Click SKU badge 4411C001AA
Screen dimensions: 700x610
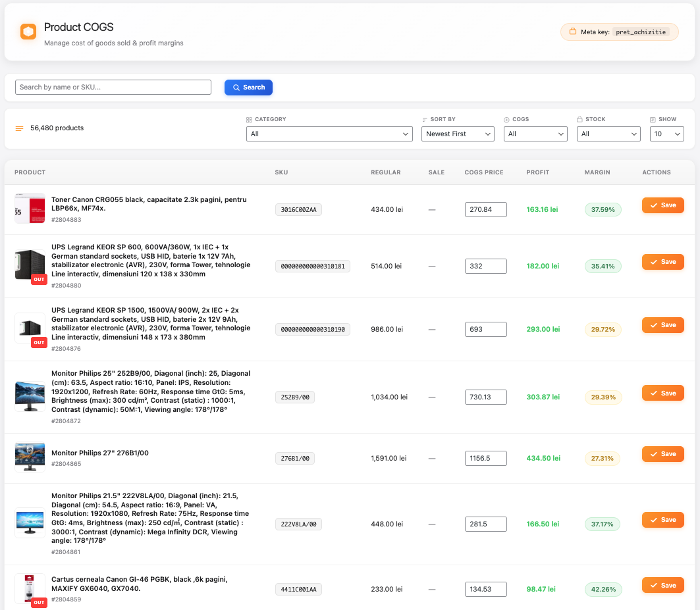pos(299,590)
